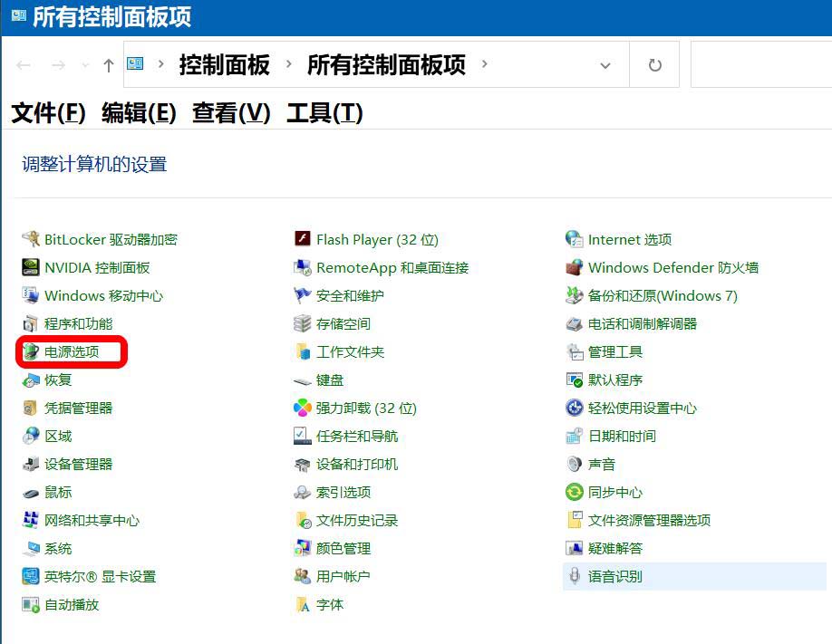Image resolution: width=832 pixels, height=644 pixels.
Task: Expand chevron after 控制面板 breadcrumb
Action: click(x=288, y=64)
